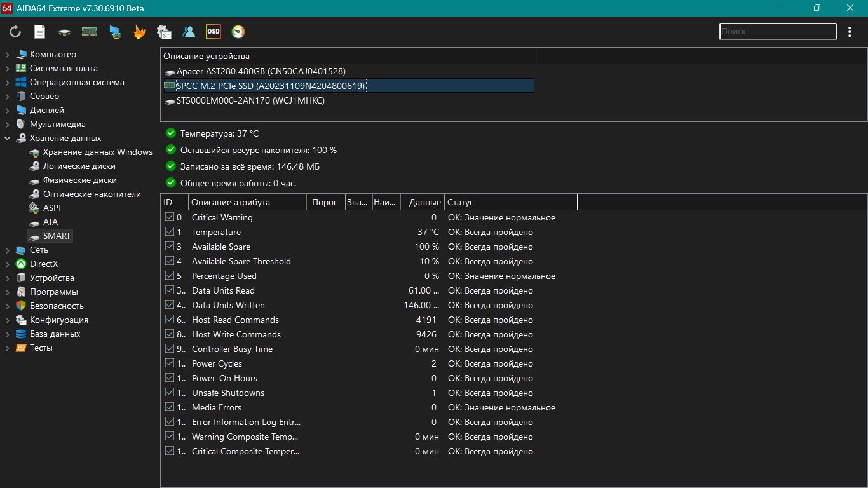Sort by the ID column header
The width and height of the screenshot is (868, 488).
click(x=175, y=202)
